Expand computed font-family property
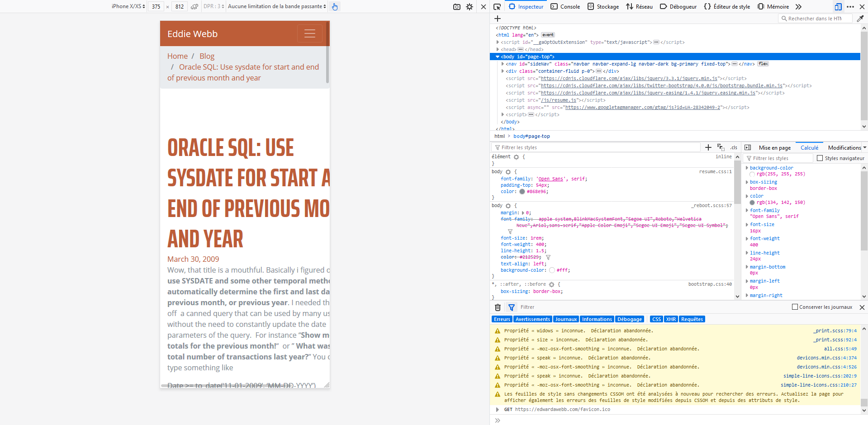Viewport: 868px width, 425px height. pyautogui.click(x=747, y=210)
